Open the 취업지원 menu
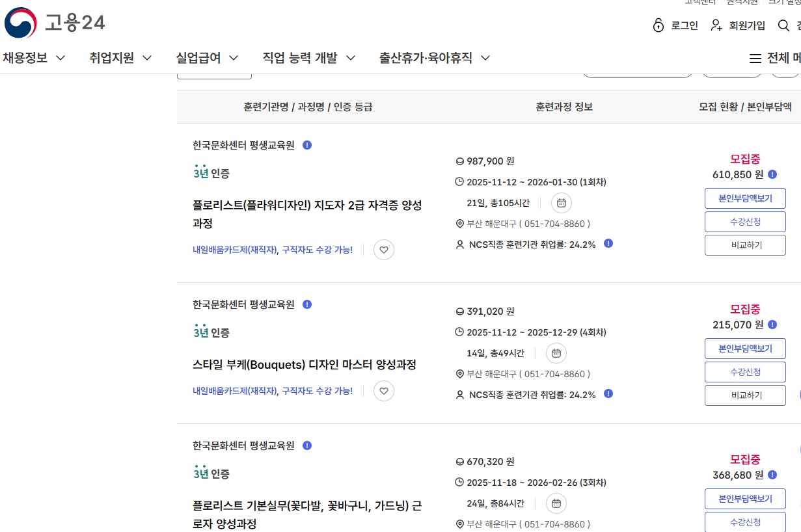This screenshot has height=532, width=801. (120, 58)
